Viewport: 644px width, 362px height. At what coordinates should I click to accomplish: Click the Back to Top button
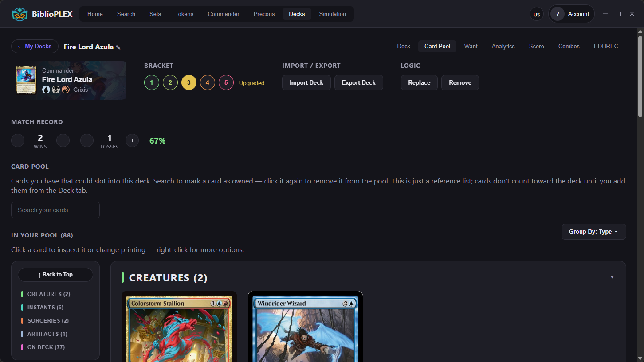coord(55,275)
